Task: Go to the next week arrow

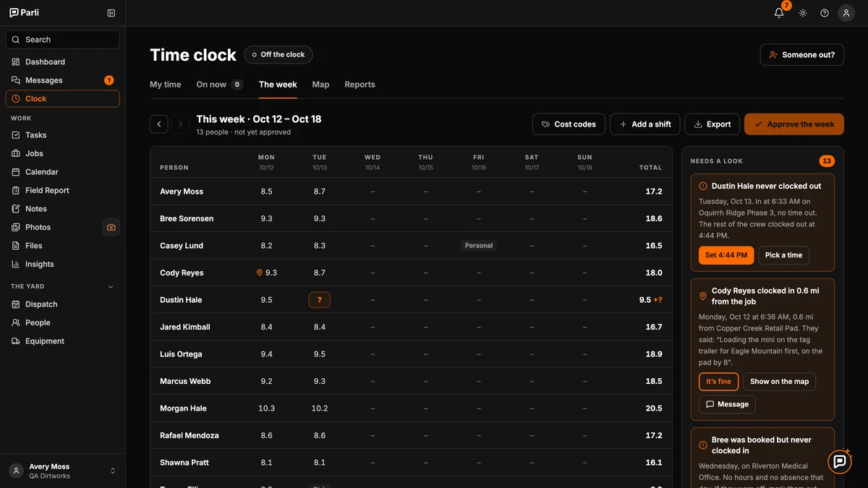Action: (181, 124)
